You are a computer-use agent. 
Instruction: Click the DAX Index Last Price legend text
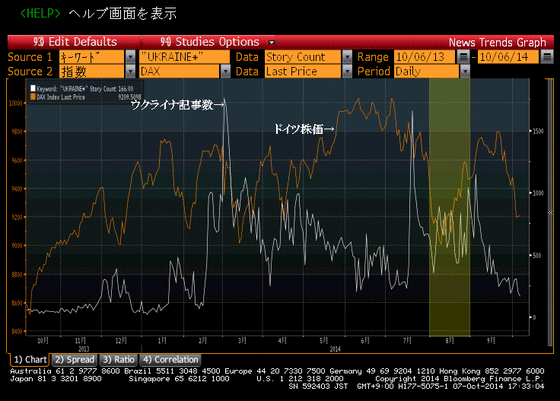pyautogui.click(x=61, y=97)
